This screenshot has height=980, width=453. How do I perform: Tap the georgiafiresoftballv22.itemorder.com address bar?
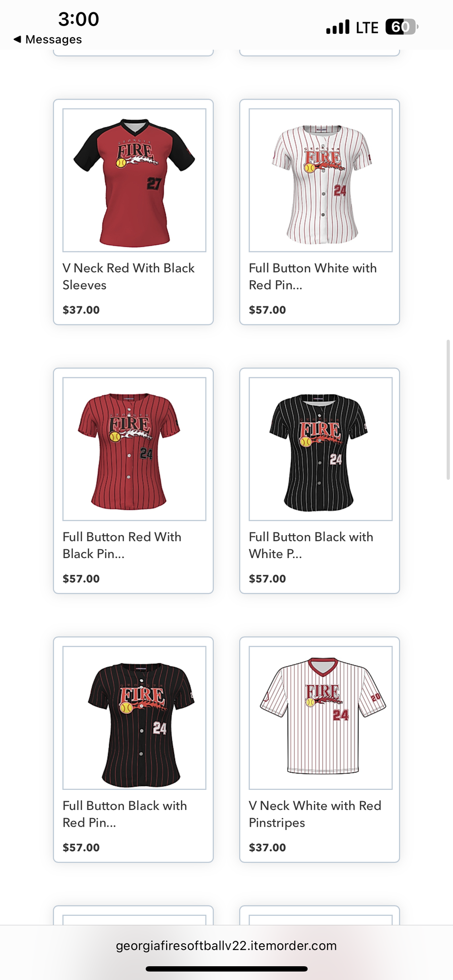coord(226,946)
